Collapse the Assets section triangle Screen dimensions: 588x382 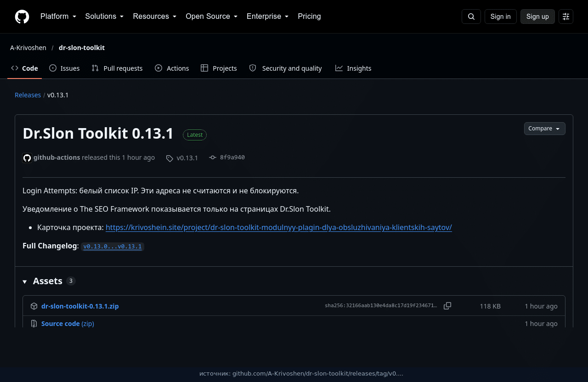pyautogui.click(x=25, y=281)
